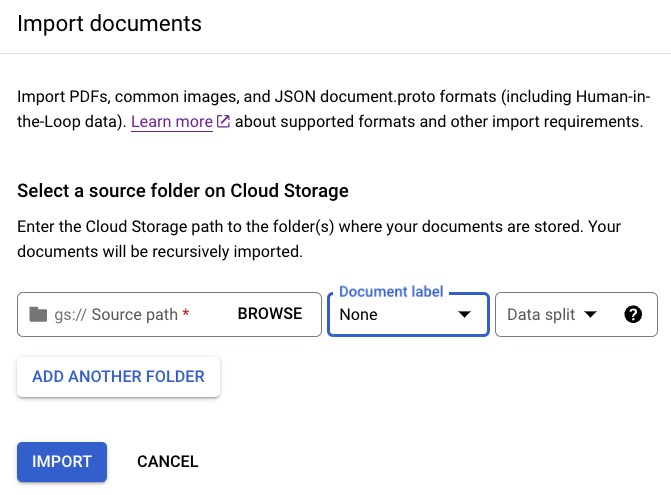Open the Document label box showing None
Image resolution: width=671 pixels, height=495 pixels.
click(x=395, y=314)
